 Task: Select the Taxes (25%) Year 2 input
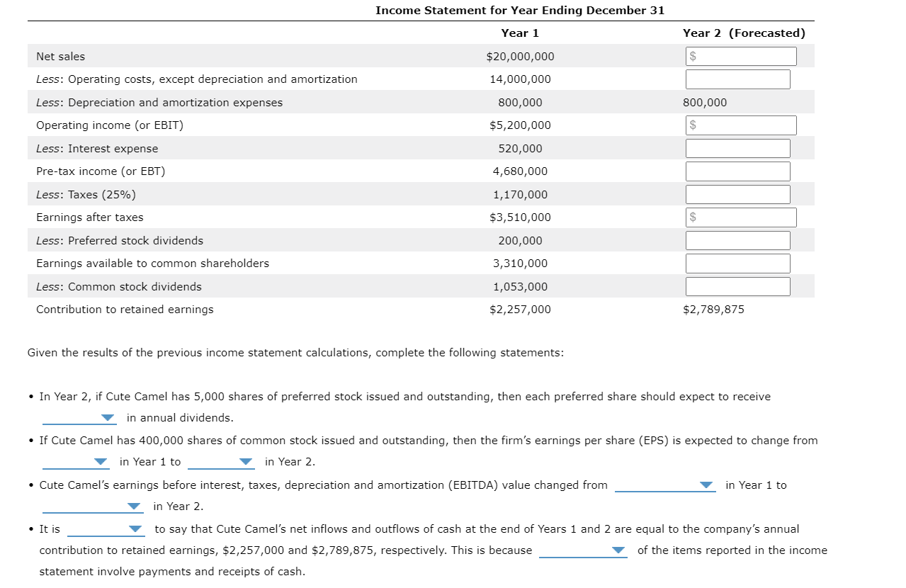737,193
